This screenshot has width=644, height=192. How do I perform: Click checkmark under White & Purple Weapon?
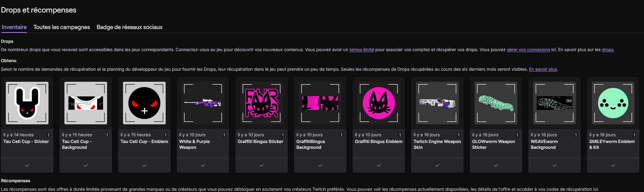[x=203, y=165]
